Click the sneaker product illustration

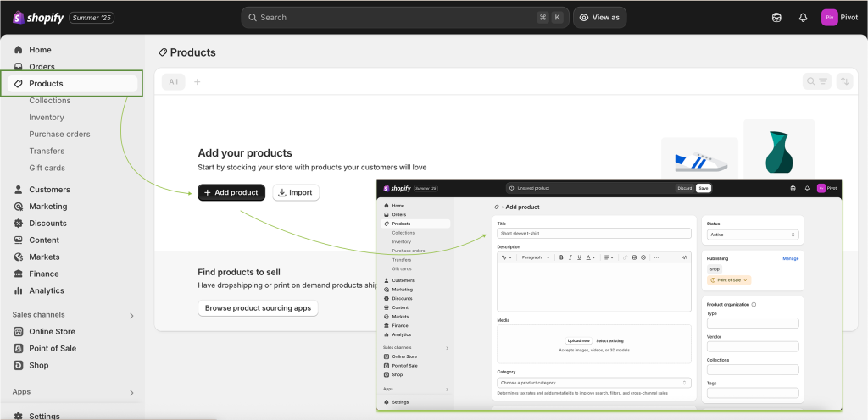click(x=700, y=162)
